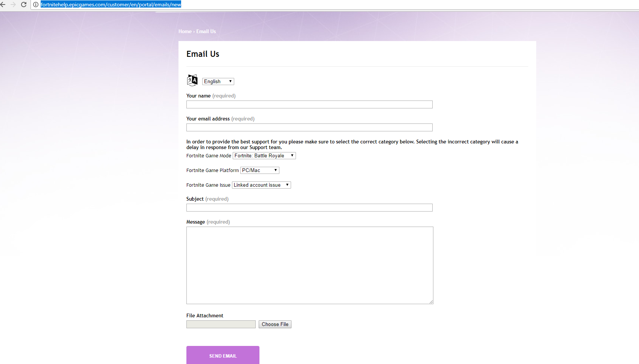Click the URL in the address bar
The image size is (639, 364).
point(111,5)
